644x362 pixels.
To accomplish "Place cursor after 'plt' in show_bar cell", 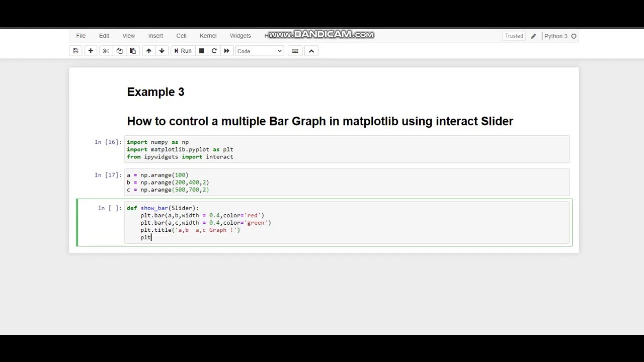I will [x=151, y=237].
